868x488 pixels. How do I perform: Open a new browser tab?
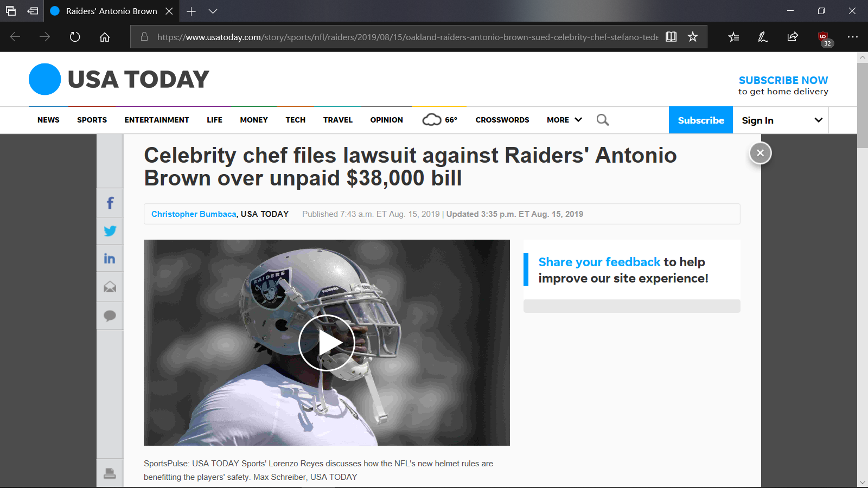click(191, 11)
